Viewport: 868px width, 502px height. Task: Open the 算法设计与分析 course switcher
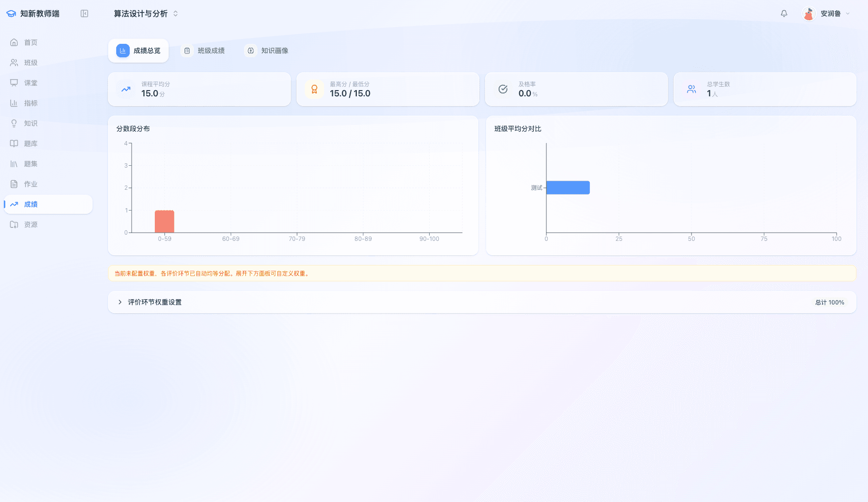click(146, 13)
